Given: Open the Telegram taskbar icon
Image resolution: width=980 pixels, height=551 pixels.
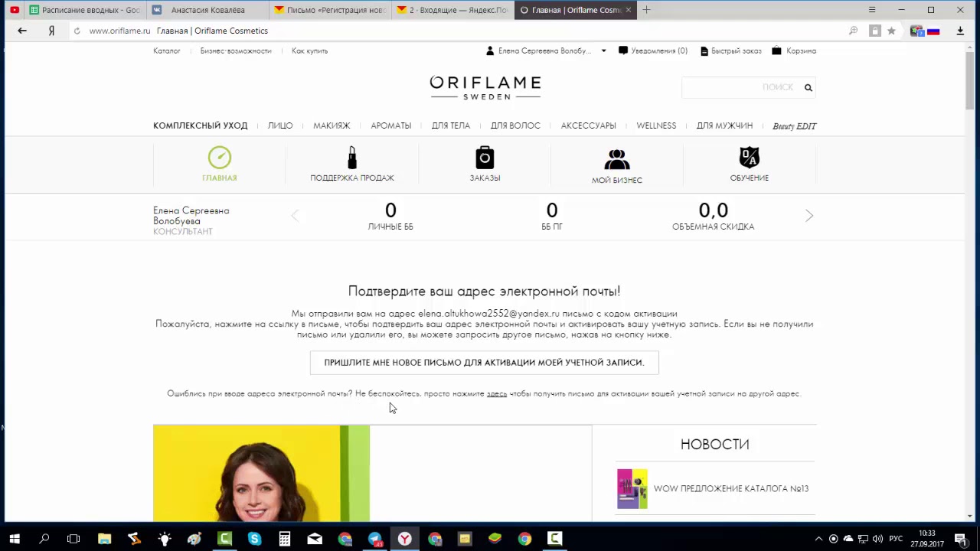Looking at the screenshot, I should click(x=374, y=539).
